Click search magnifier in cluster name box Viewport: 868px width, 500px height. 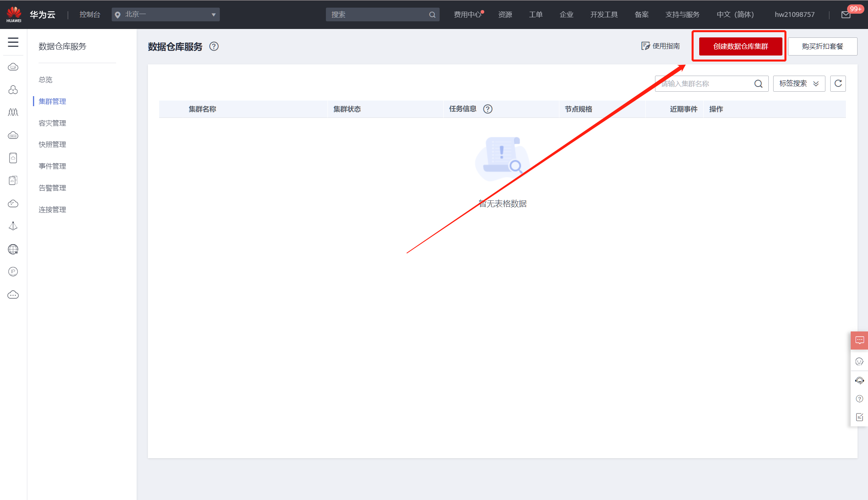tap(758, 84)
